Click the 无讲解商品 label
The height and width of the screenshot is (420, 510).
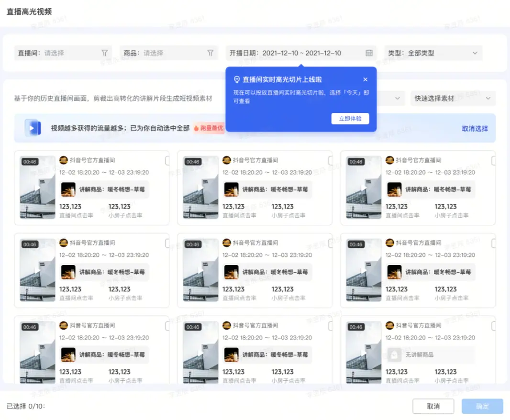(x=419, y=354)
